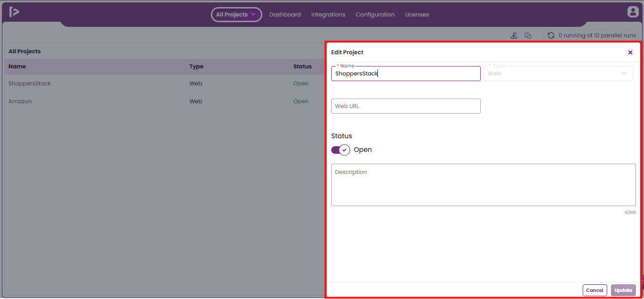The image size is (644, 299).
Task: Open the Licenses tab
Action: (417, 15)
